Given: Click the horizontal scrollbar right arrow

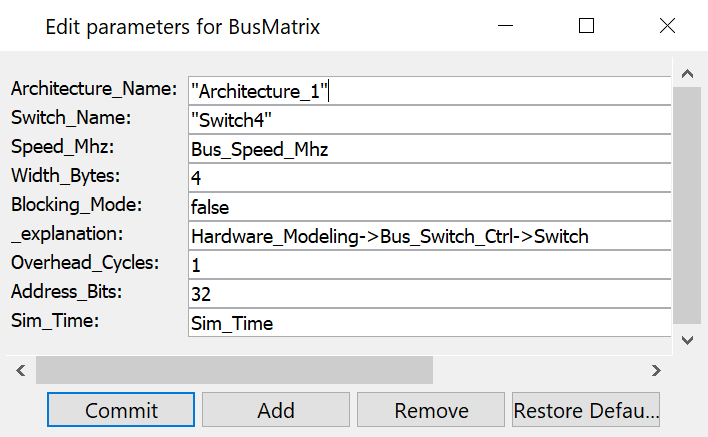Looking at the screenshot, I should [656, 370].
